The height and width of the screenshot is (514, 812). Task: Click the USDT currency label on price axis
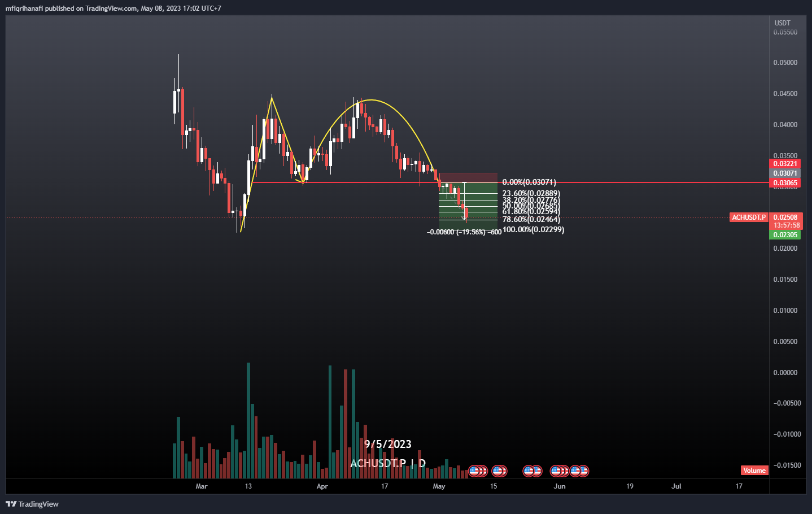pos(782,23)
